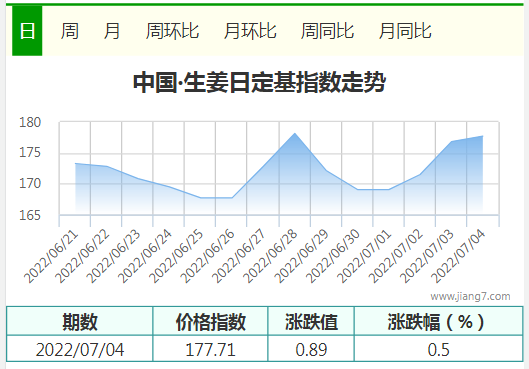Click the 涨跌幅（%） column header
529x369 pixels.
[439, 321]
